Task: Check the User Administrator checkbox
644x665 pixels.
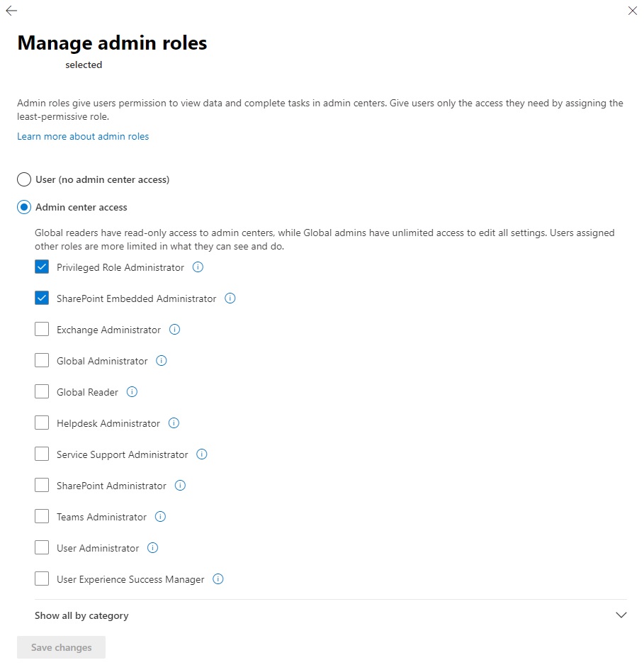Action: [x=42, y=548]
